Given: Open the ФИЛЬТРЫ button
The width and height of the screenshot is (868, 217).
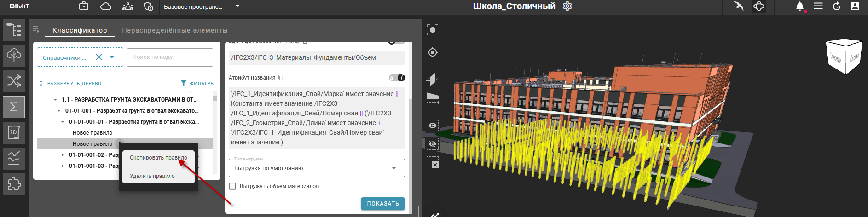Looking at the screenshot, I should tap(198, 83).
